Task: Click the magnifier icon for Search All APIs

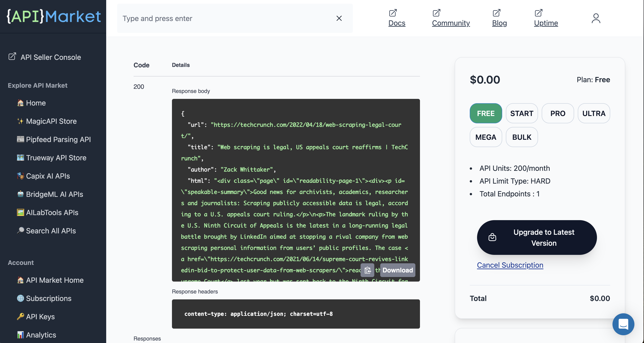Action: pos(21,230)
